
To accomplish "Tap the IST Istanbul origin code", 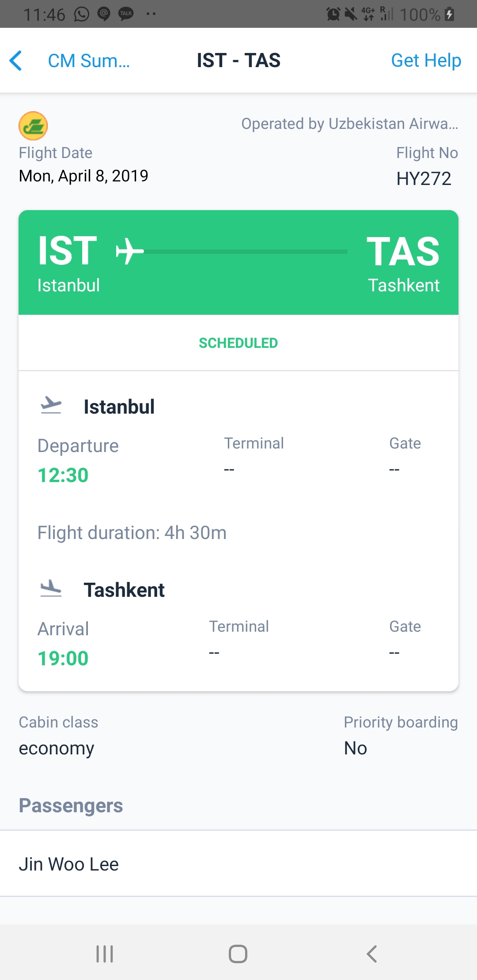I will click(68, 252).
